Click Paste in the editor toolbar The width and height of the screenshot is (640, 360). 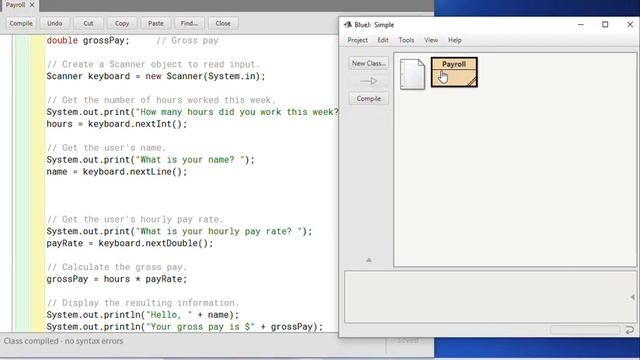[x=156, y=23]
